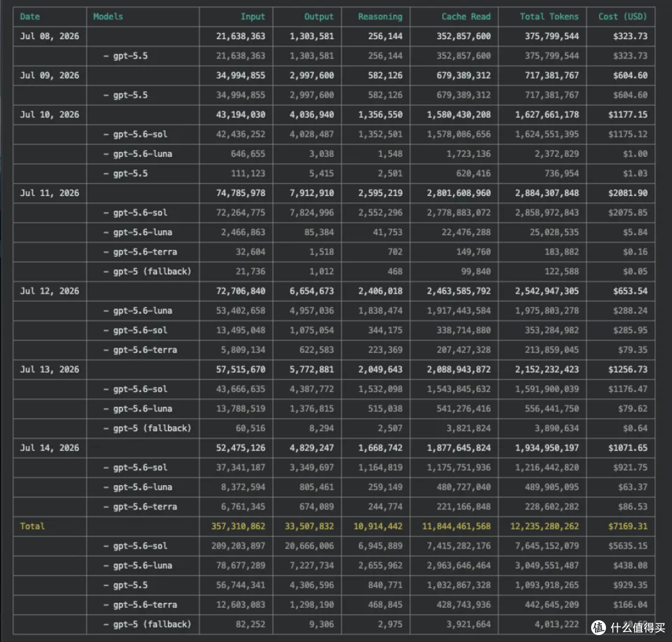This screenshot has height=642, width=672.
Task: Click total tokens value 1,934,950,197
Action: tap(547, 448)
